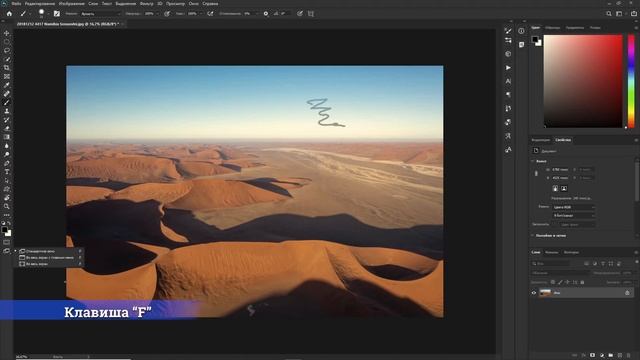
Task: Toggle visibility of the Фон layer
Action: (534, 293)
